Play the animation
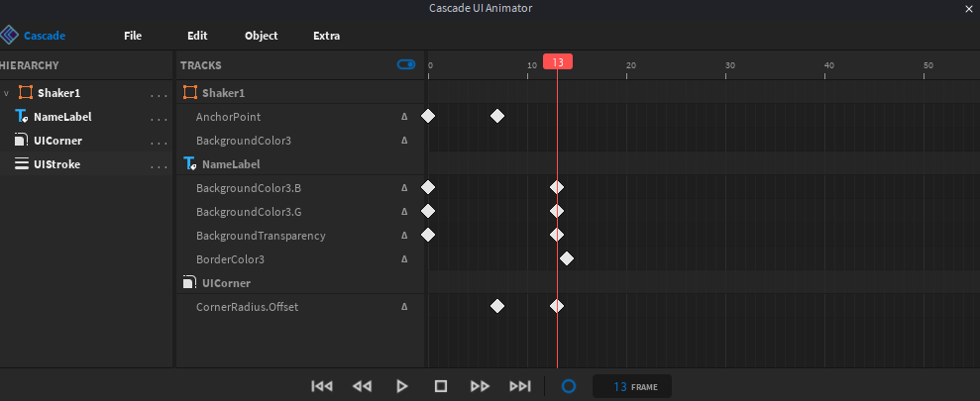The image size is (980, 401). coord(401,386)
